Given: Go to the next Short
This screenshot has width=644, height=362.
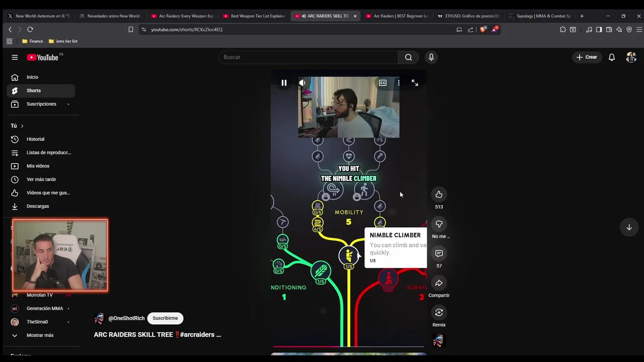Looking at the screenshot, I should pos(629,227).
